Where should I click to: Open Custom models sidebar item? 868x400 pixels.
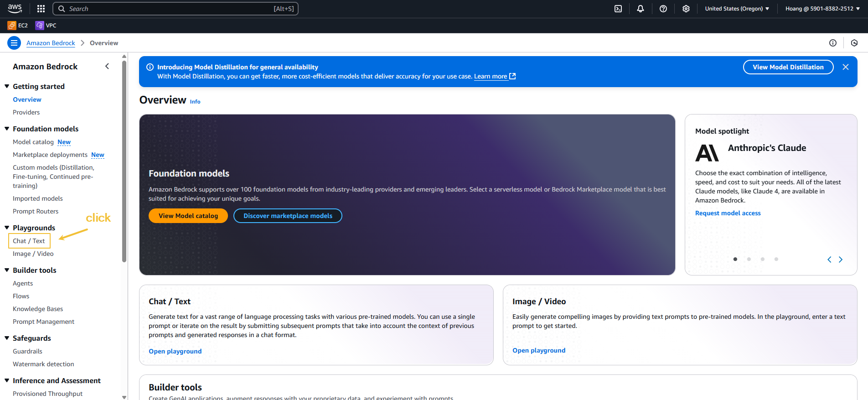pos(53,177)
